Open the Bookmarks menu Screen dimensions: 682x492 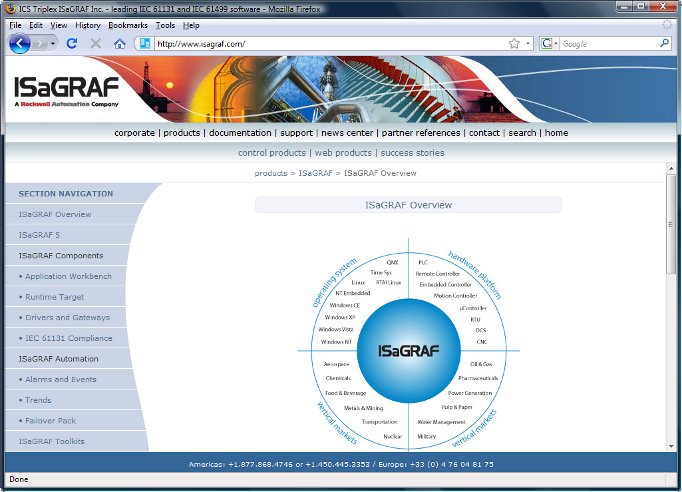(x=128, y=25)
